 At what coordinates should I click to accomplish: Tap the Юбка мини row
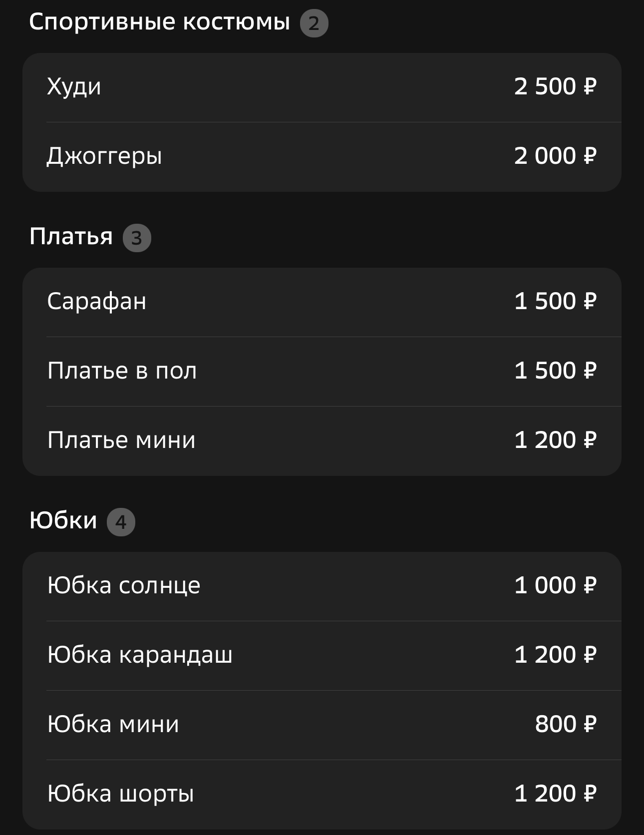click(x=322, y=725)
